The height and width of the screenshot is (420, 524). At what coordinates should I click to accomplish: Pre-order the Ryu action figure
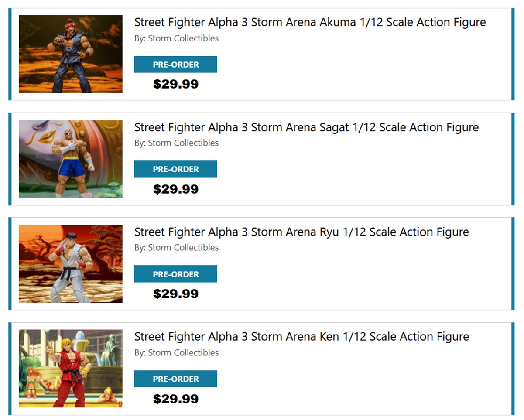point(175,274)
